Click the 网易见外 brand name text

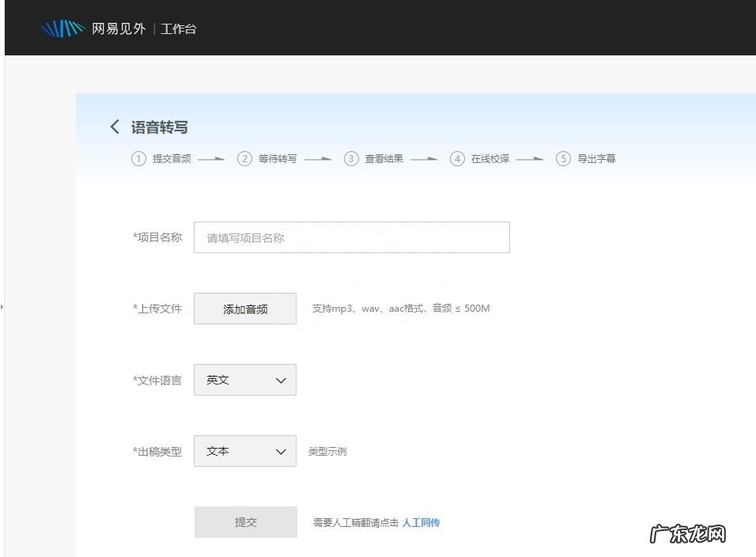119,29
